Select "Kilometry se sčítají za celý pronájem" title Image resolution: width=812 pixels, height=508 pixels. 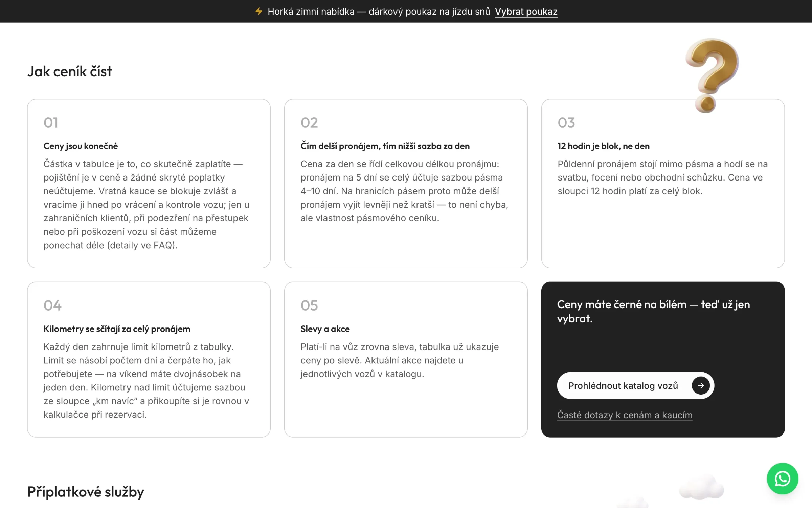pos(117,329)
